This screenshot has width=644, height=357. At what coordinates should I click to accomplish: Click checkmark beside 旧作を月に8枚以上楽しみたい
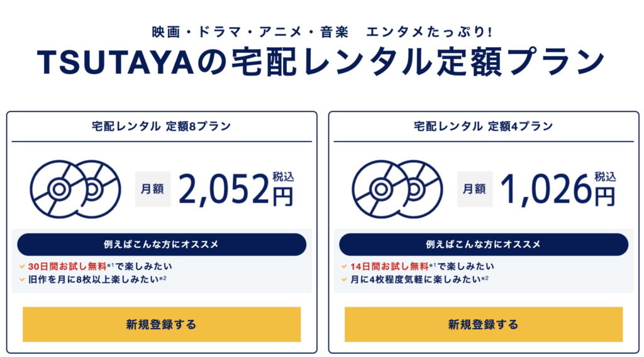[x=22, y=280]
